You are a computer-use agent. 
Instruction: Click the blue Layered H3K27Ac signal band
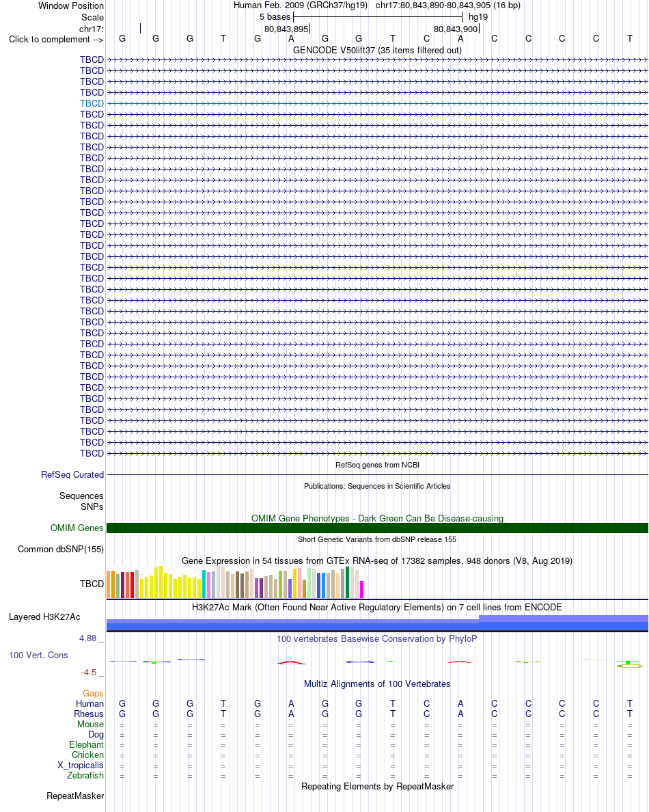pyautogui.click(x=377, y=624)
